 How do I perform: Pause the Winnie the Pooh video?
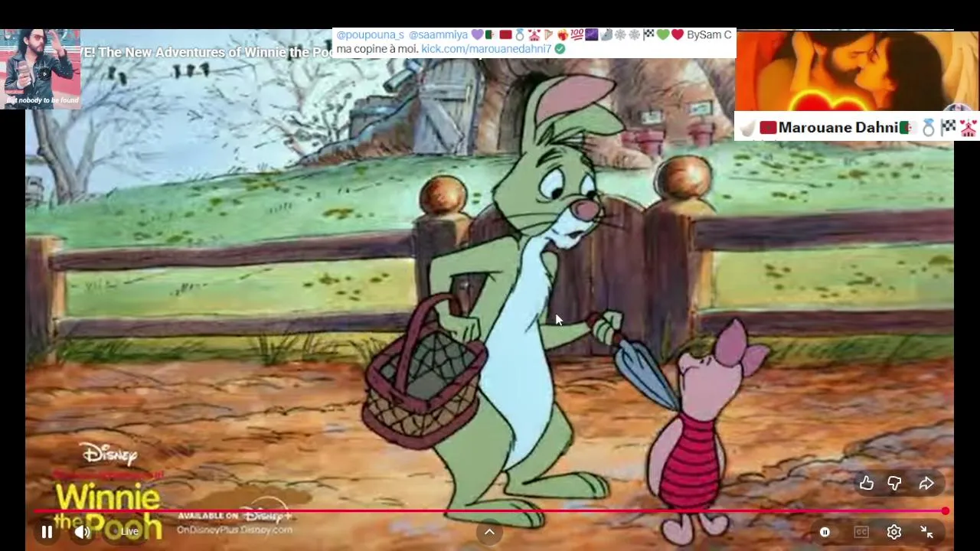[x=47, y=532]
